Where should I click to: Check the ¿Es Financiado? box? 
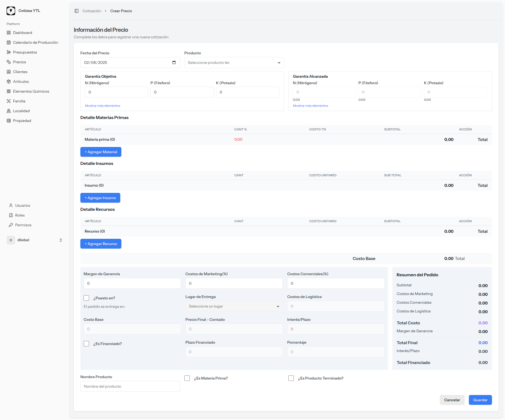pos(86,344)
